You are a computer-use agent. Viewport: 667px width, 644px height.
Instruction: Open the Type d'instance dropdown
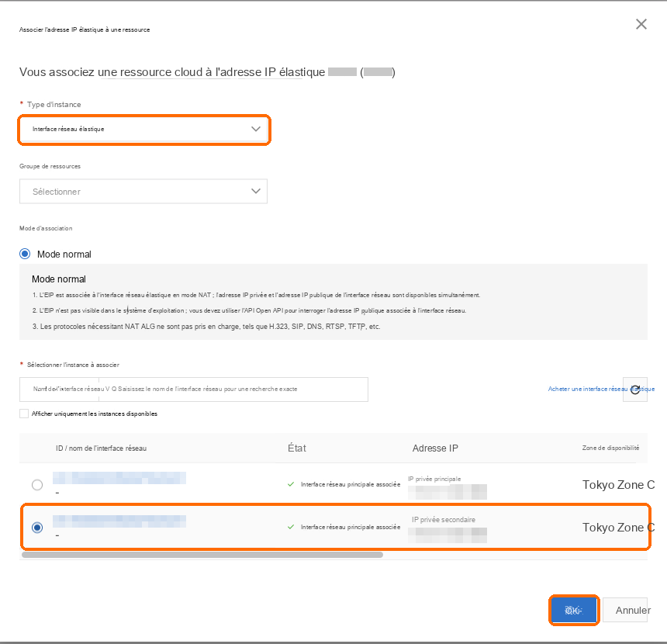143,129
